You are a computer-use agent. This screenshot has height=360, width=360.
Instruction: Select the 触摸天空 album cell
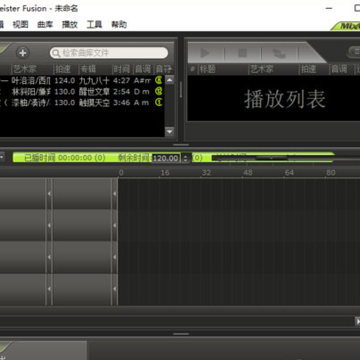click(x=94, y=103)
